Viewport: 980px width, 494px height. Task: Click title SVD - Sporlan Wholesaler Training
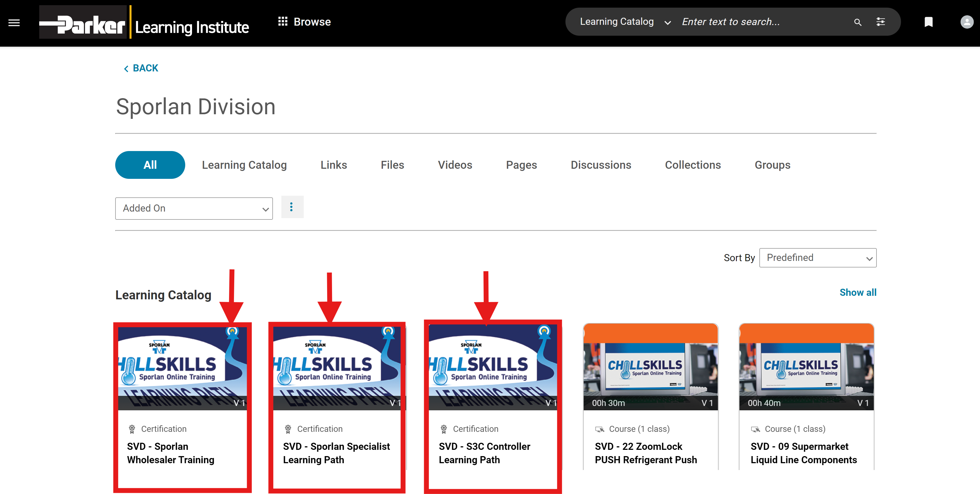click(x=171, y=453)
